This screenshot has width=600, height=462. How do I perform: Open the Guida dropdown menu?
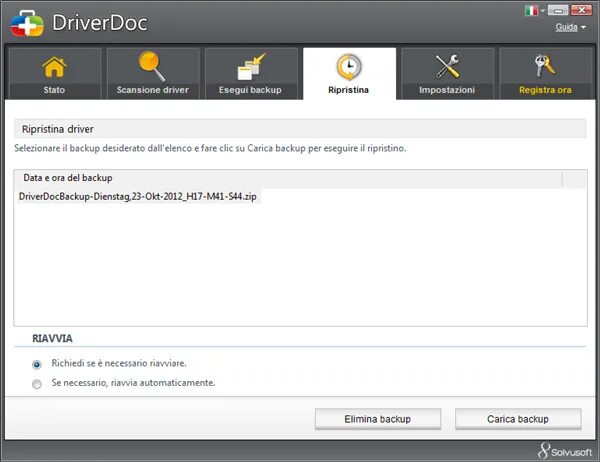pos(571,27)
